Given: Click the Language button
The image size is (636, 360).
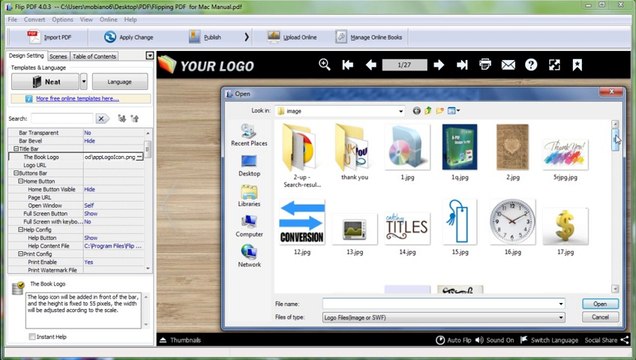Looking at the screenshot, I should tap(120, 81).
